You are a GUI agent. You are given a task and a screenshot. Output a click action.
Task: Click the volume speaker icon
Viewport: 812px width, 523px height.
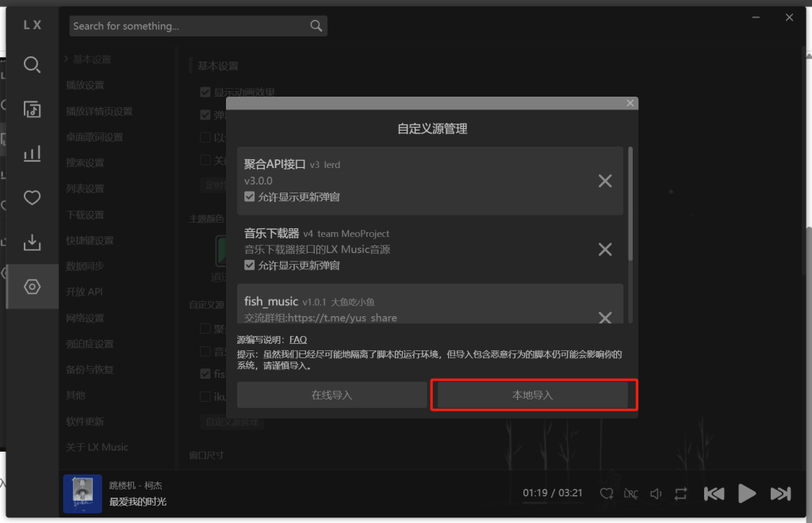[656, 494]
